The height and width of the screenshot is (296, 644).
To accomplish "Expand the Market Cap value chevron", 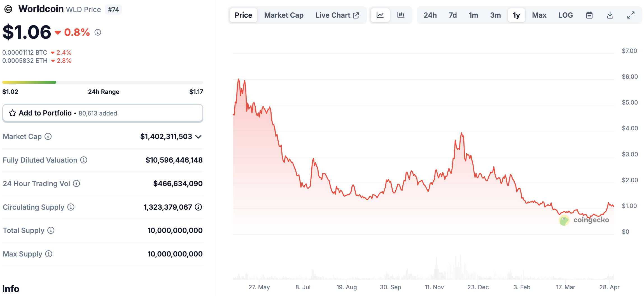I will click(x=199, y=137).
